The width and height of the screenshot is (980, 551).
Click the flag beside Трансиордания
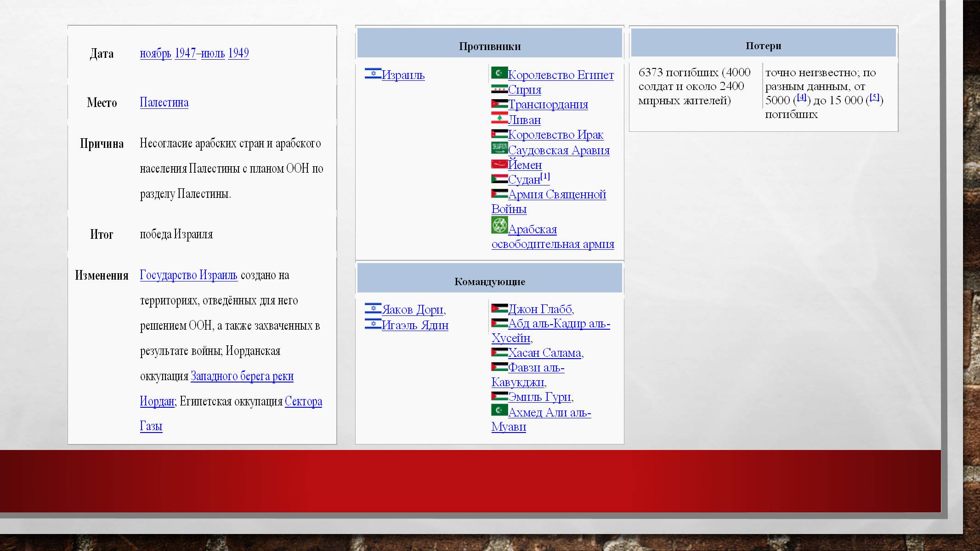point(499,104)
